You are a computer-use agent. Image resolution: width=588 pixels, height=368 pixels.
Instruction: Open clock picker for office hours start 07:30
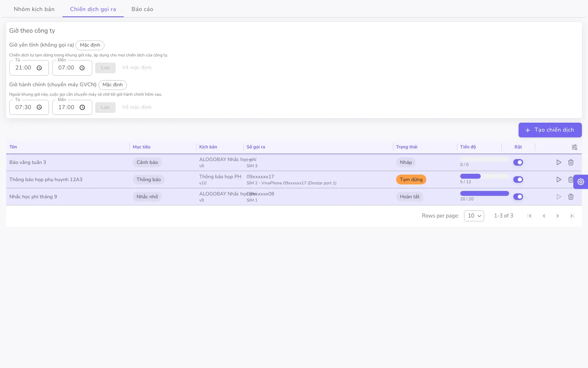[39, 108]
